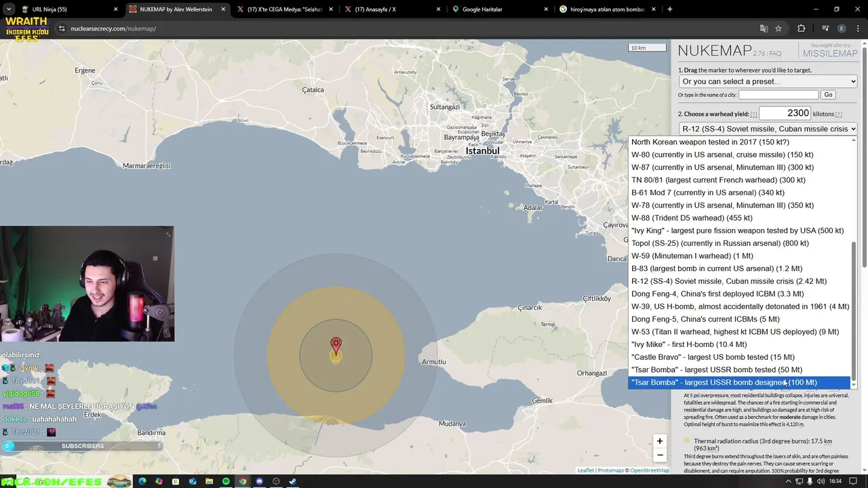Open File Explorer from the taskbar
The height and width of the screenshot is (488, 868).
[x=209, y=481]
